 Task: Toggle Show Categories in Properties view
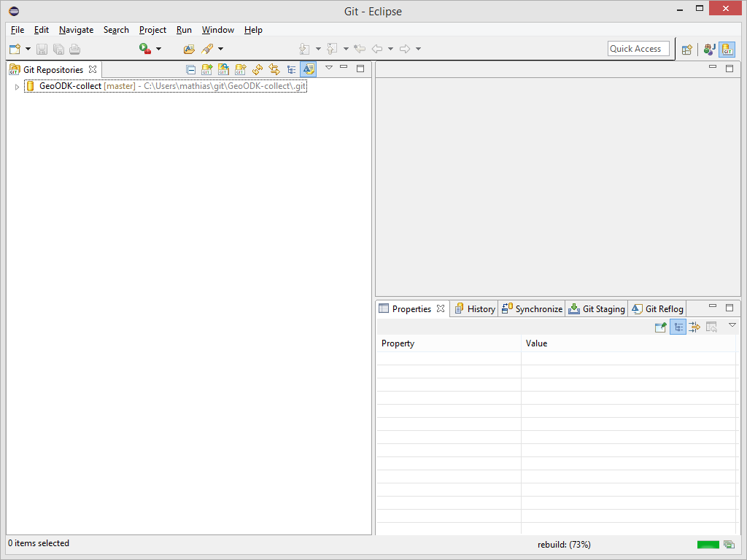pos(678,327)
